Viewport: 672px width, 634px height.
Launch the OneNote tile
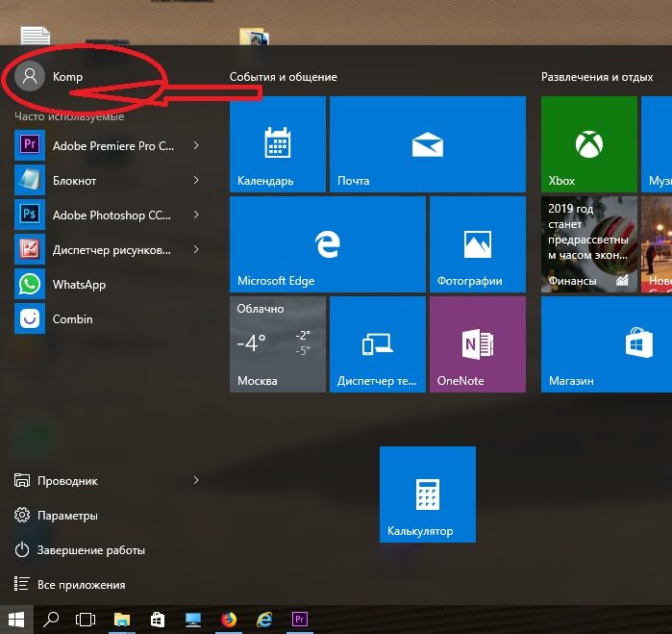tap(478, 344)
